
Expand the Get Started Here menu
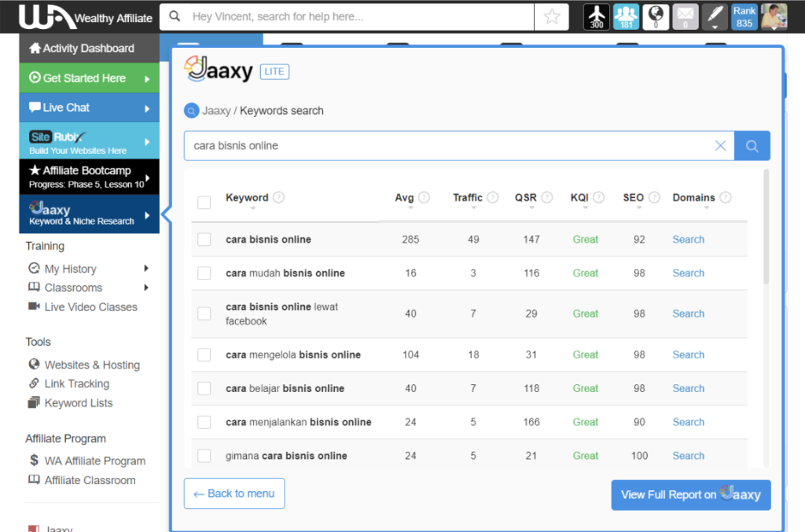(x=146, y=79)
